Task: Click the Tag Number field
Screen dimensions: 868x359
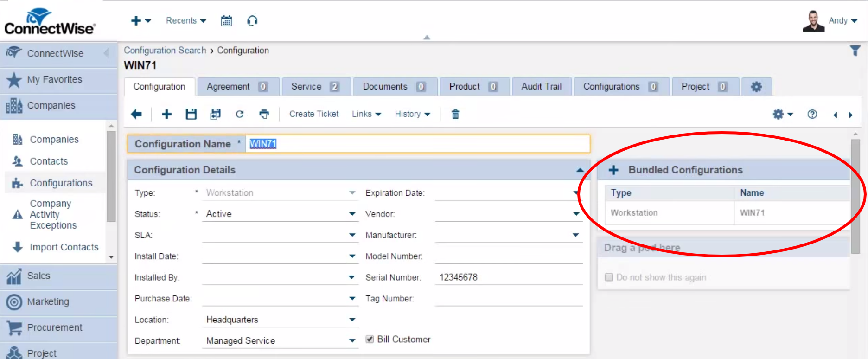Action: 508,299
